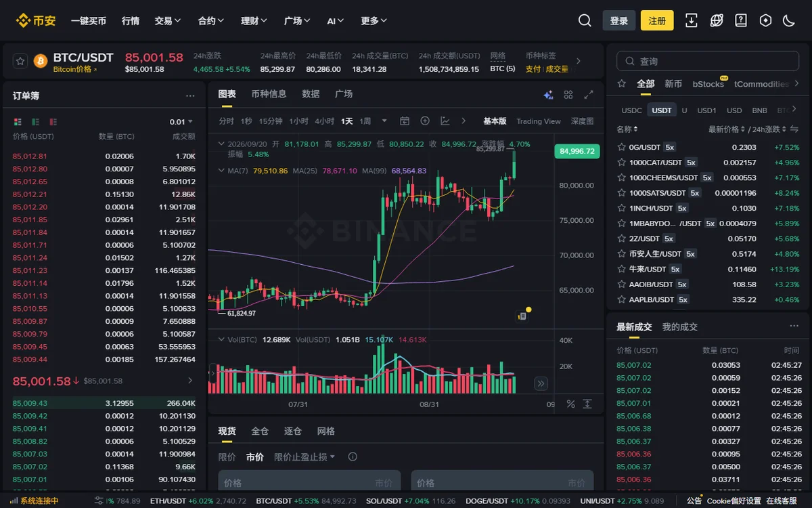Screen dimensions: 812x508
Task: Sort market list by 最新价格
Action: (727, 129)
